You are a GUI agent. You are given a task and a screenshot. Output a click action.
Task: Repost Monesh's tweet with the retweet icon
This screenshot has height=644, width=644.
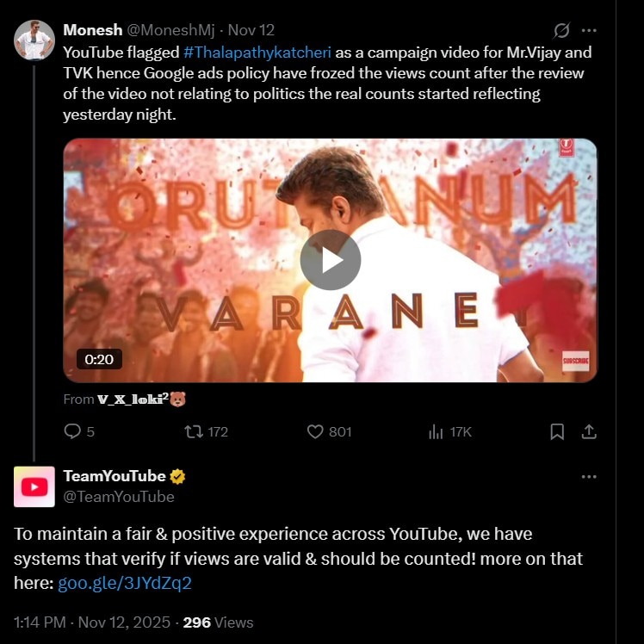pyautogui.click(x=194, y=431)
